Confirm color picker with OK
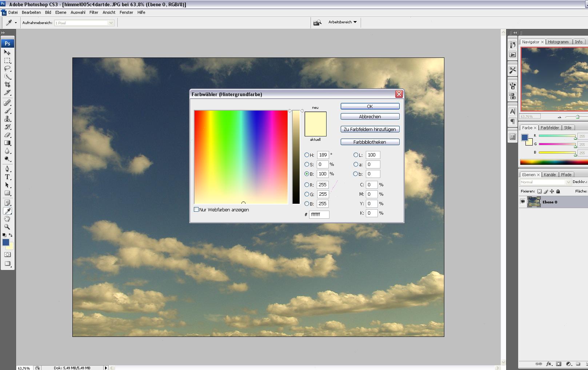588x370 pixels. (370, 106)
